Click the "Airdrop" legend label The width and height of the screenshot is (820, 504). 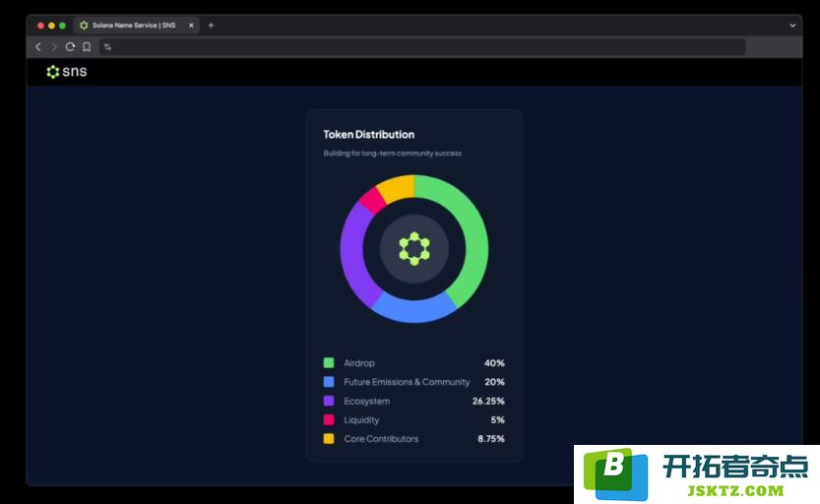click(x=359, y=363)
